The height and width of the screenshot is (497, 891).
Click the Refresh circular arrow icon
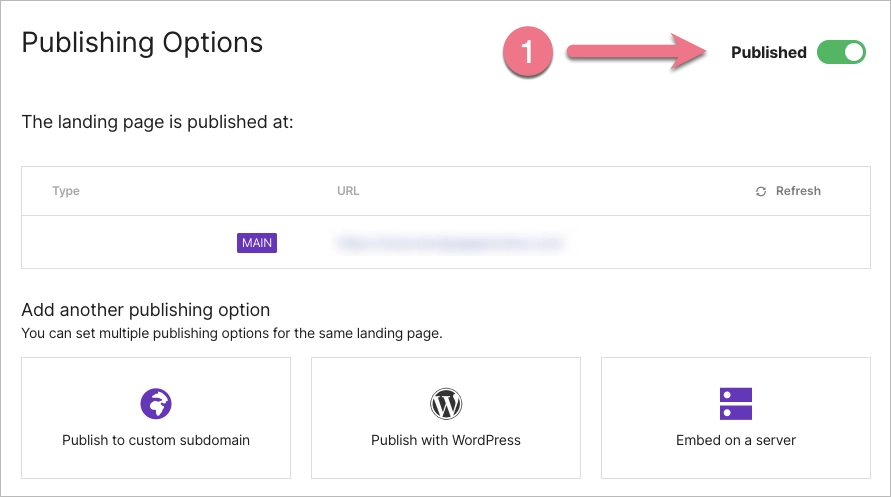(761, 191)
